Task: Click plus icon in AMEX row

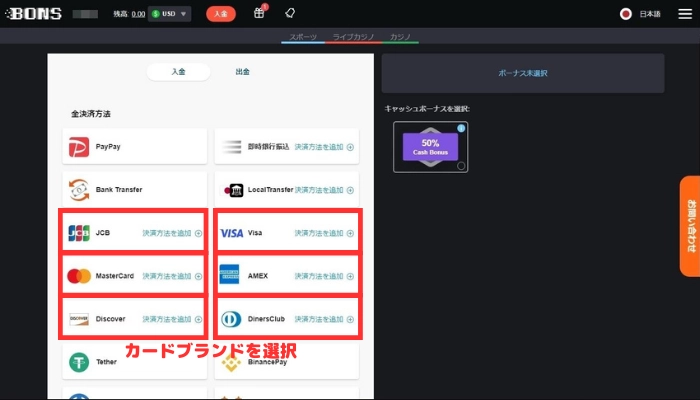Action: coord(350,276)
